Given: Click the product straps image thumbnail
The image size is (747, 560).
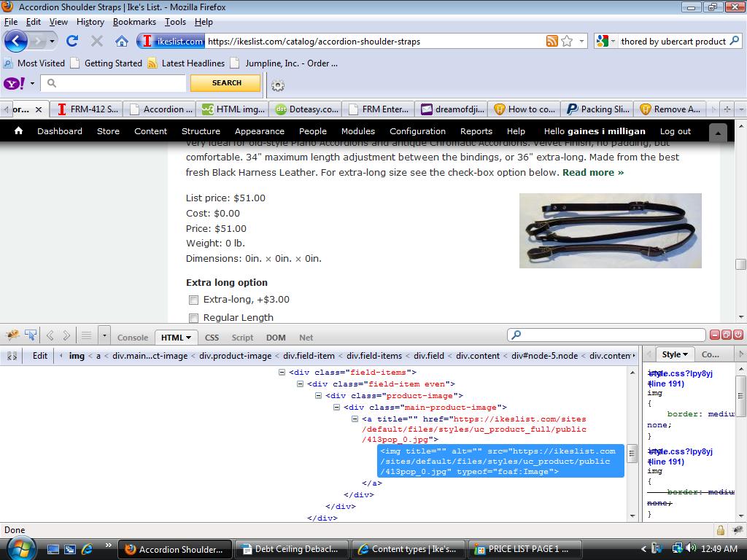Looking at the screenshot, I should [x=610, y=230].
